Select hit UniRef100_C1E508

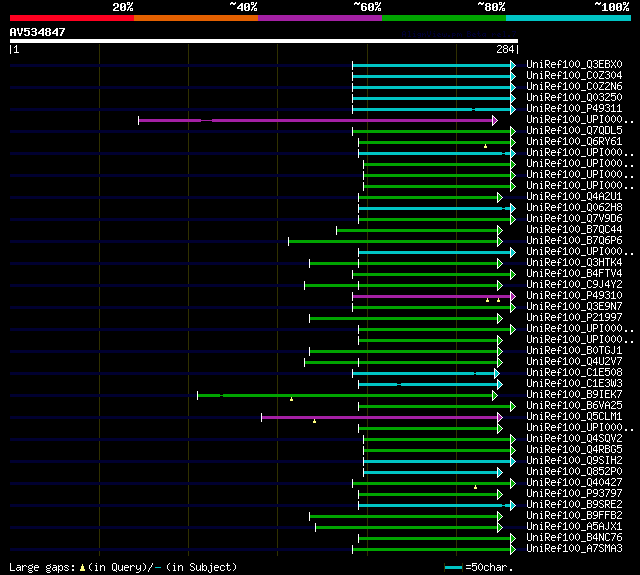[x=574, y=373]
